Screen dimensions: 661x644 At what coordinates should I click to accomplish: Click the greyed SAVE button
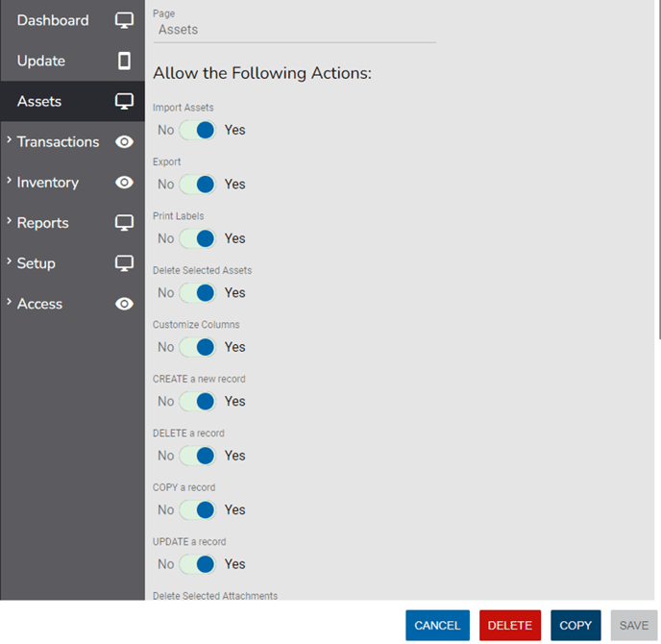tap(634, 625)
